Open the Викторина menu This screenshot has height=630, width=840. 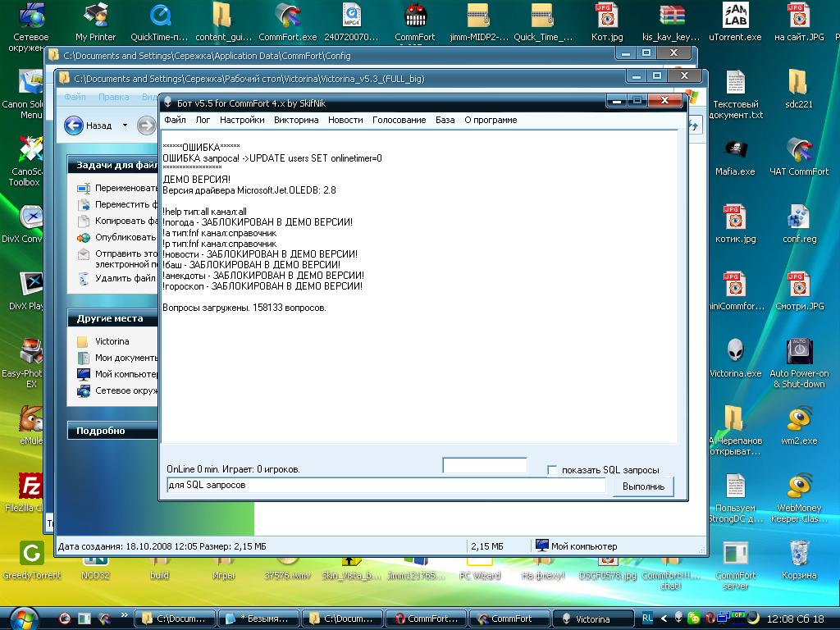point(296,120)
